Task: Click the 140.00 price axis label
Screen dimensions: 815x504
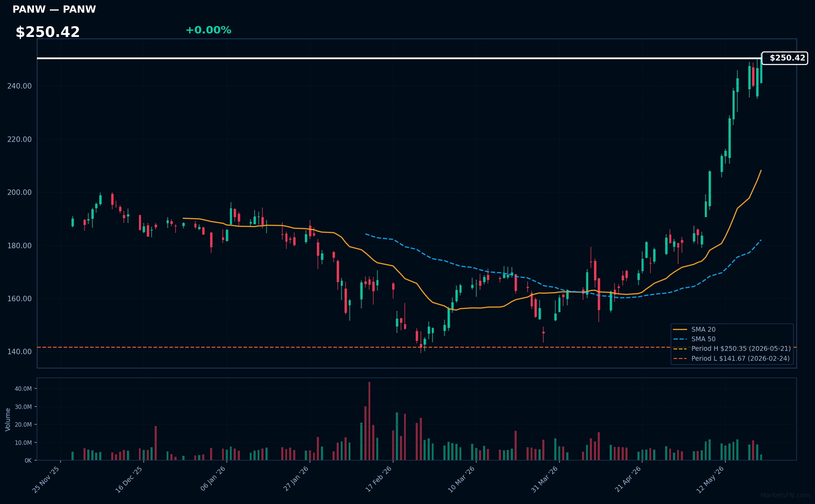Action: tap(20, 352)
